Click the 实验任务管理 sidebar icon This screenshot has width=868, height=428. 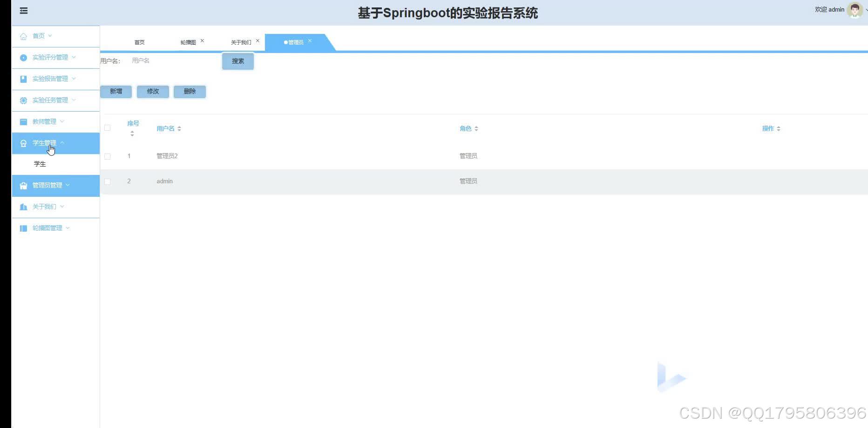tap(23, 100)
